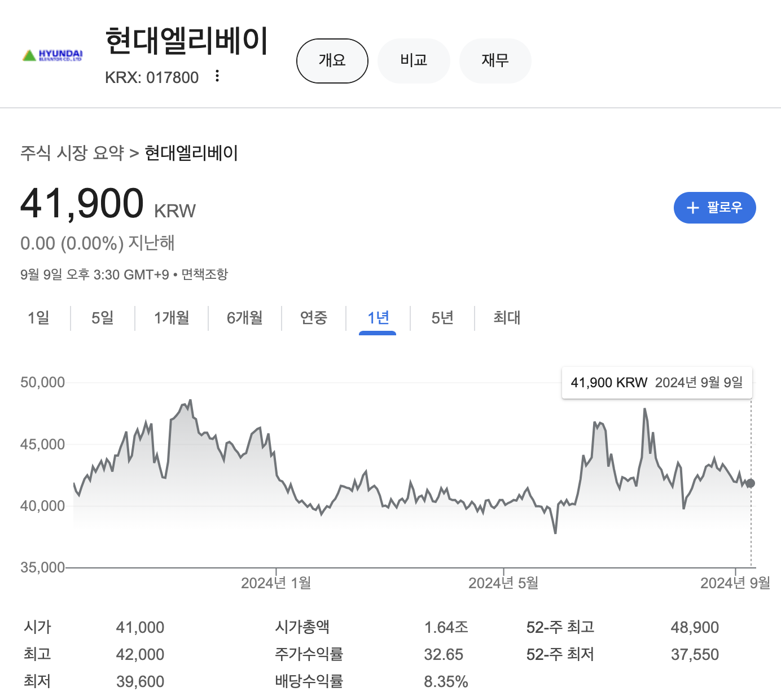The height and width of the screenshot is (700, 781).
Task: Click the 40,000 y-axis label
Action: coord(43,506)
